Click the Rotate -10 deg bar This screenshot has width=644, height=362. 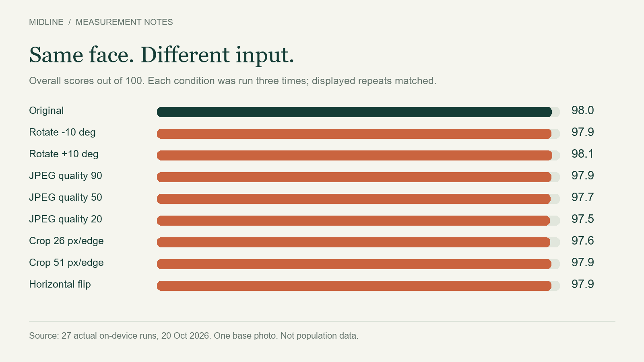(x=354, y=134)
